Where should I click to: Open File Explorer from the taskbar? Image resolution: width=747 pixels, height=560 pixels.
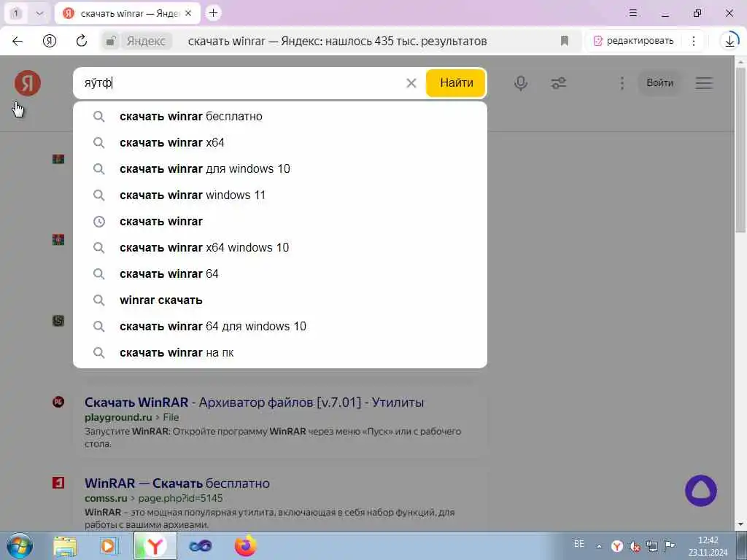coord(65,545)
